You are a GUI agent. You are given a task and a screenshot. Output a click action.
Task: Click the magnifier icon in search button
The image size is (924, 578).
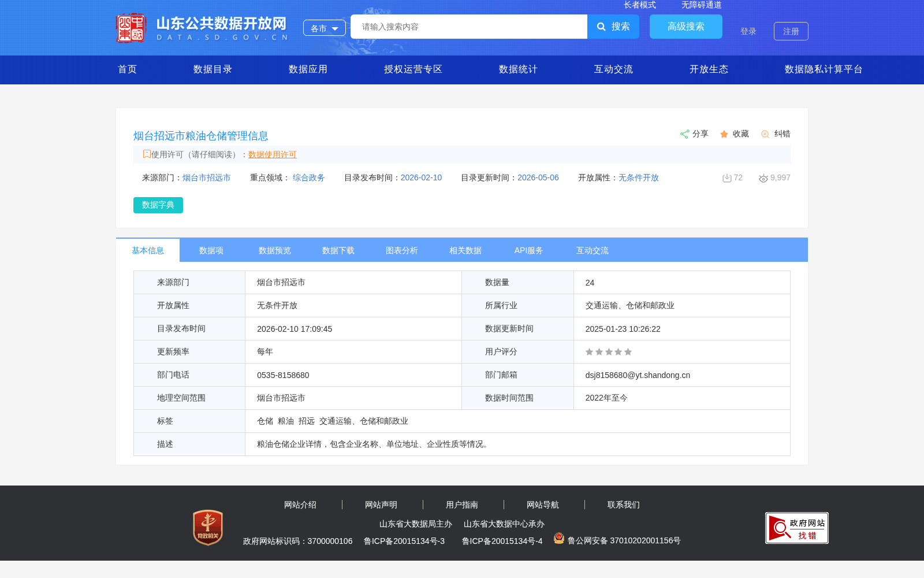[x=601, y=27]
